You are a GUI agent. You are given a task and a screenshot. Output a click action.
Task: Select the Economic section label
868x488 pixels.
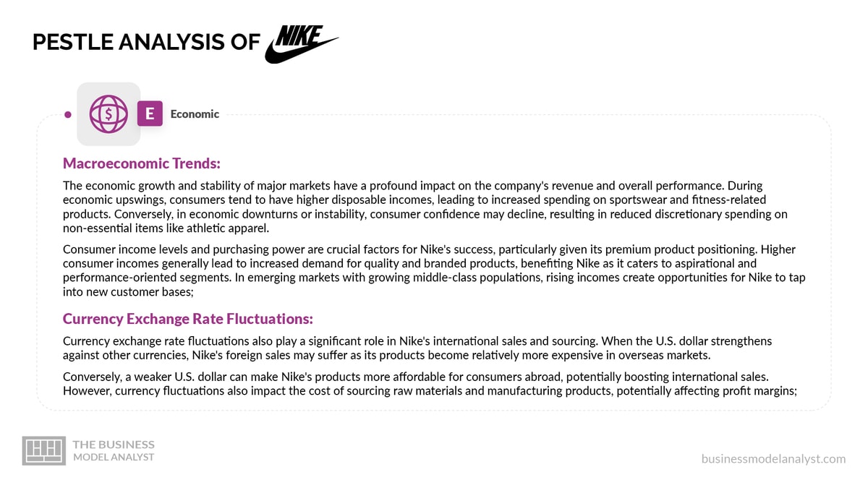(x=195, y=114)
